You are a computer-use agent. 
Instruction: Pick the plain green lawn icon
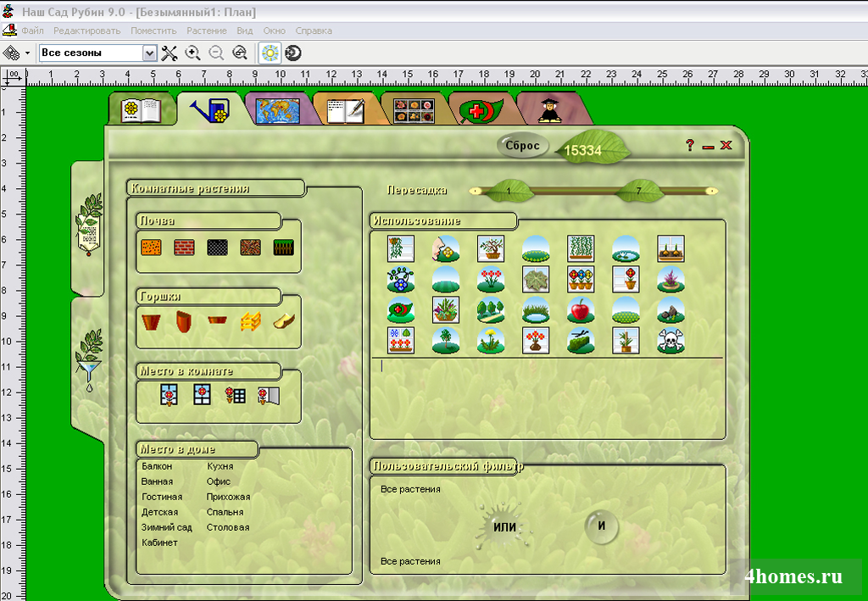tap(446, 279)
